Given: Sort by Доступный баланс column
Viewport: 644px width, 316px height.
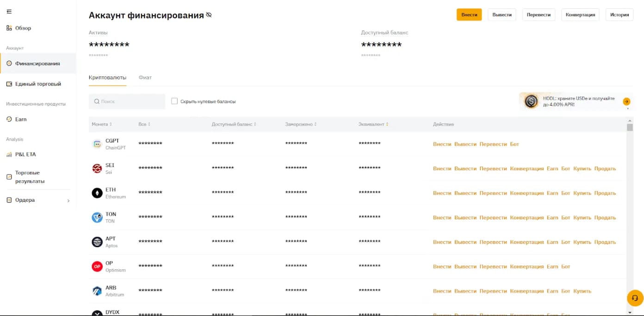Looking at the screenshot, I should pos(234,124).
